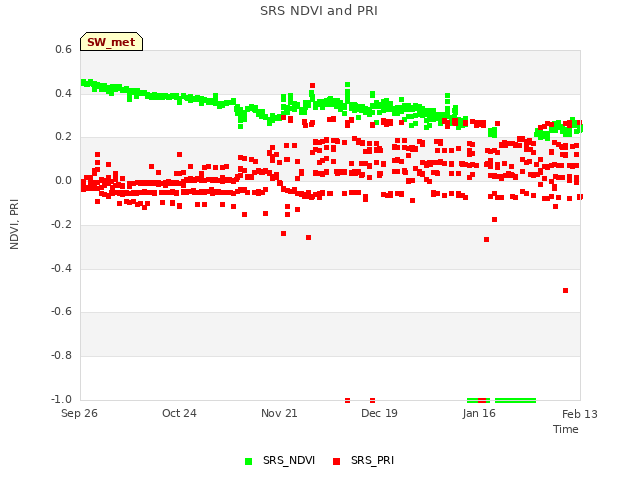The width and height of the screenshot is (640, 480).
Task: Click the Jan 16 x-axis tick label
Action: click(x=479, y=413)
